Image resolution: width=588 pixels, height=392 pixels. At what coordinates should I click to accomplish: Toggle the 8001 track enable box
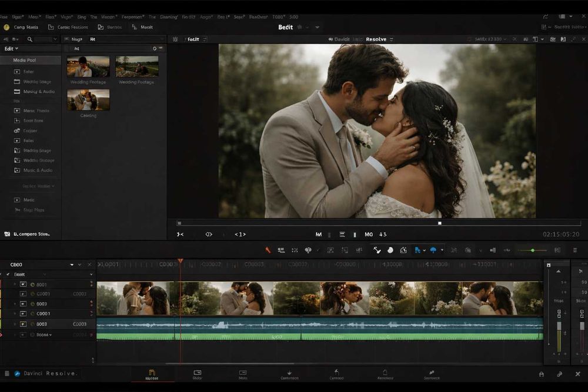click(x=24, y=284)
